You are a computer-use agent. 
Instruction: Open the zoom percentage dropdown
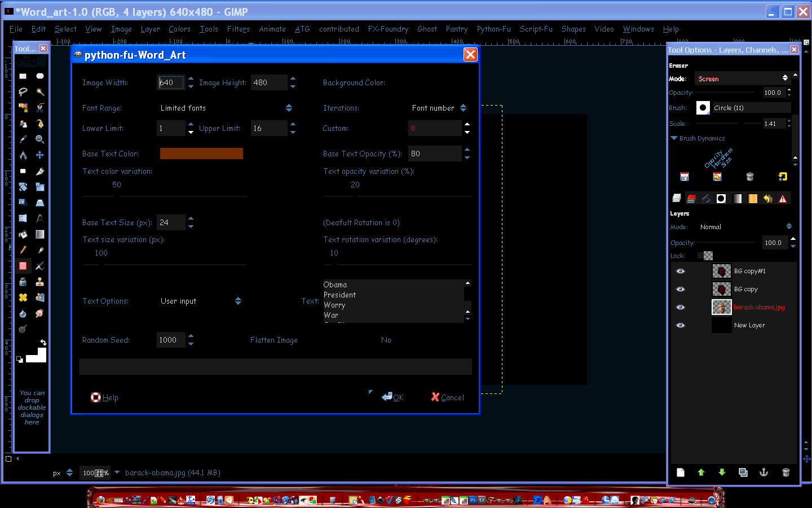tap(117, 472)
